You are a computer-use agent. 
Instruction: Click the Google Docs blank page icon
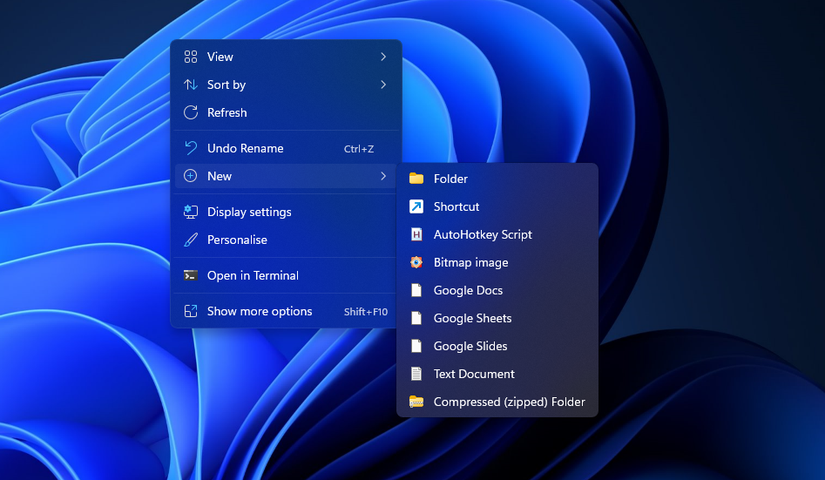click(x=416, y=290)
